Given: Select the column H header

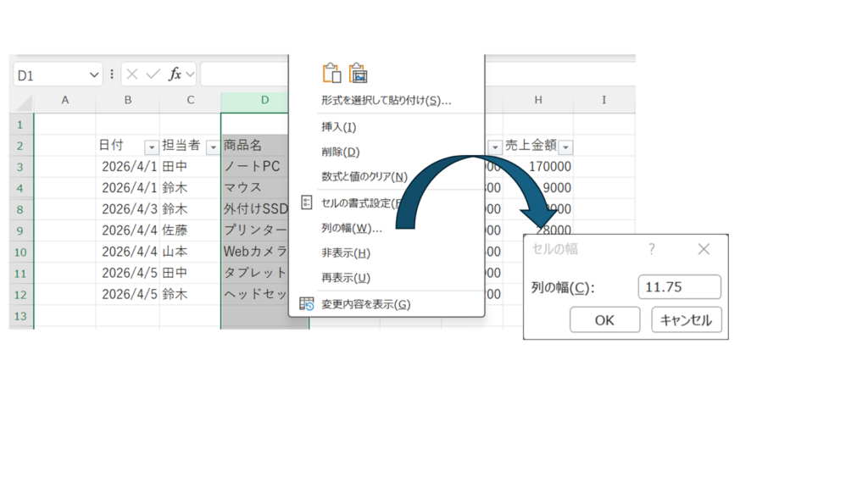Looking at the screenshot, I should coord(538,100).
